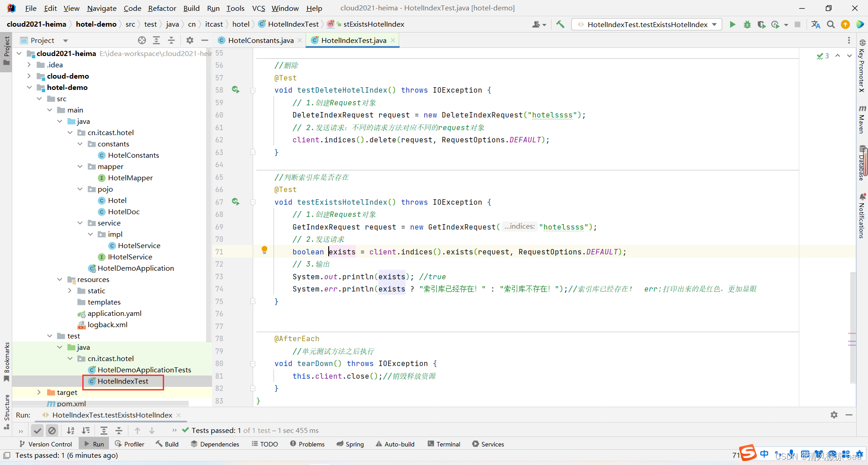This screenshot has height=465, width=868.
Task: Toggle Show Ignored tests filter
Action: pos(52,430)
